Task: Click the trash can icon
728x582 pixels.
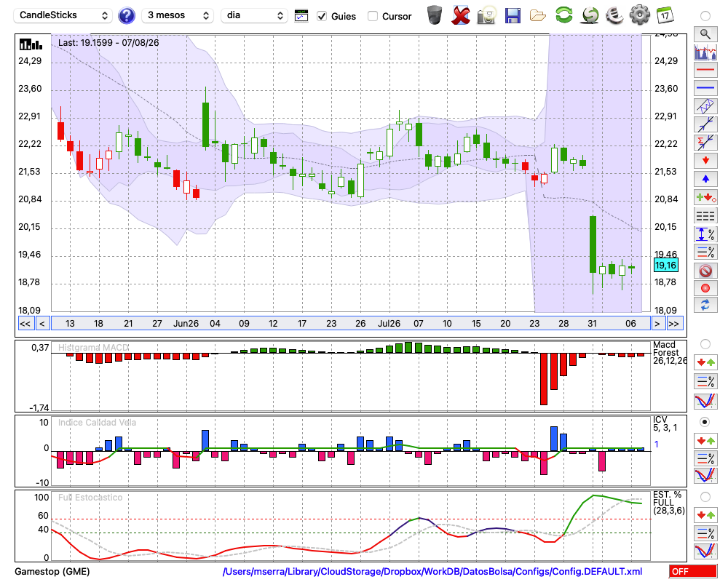Action: pyautogui.click(x=435, y=15)
